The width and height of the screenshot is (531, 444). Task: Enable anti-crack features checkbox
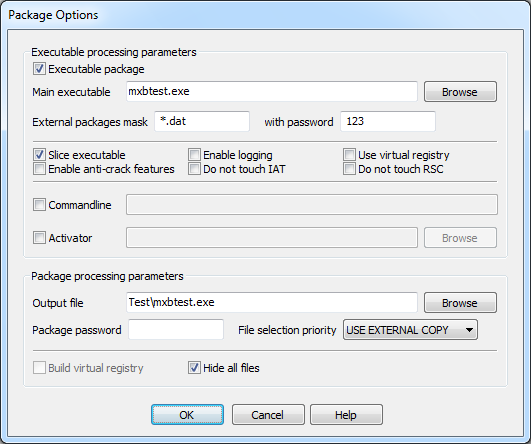tap(39, 169)
